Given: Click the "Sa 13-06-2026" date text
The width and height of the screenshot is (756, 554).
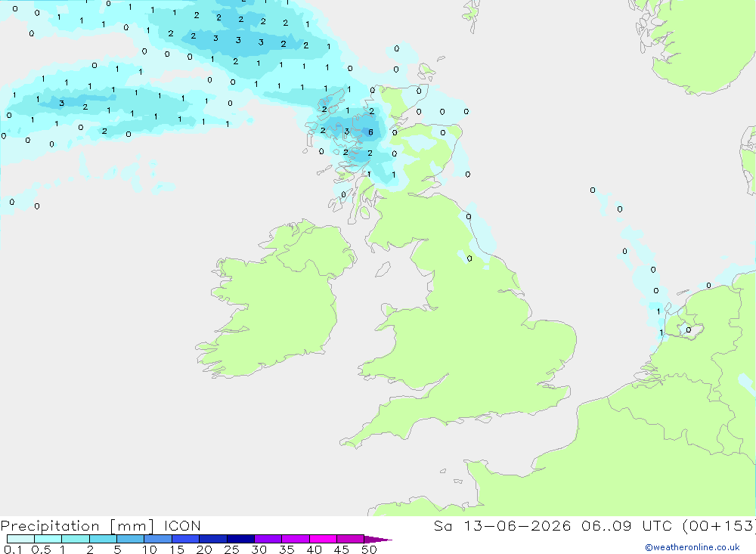Looking at the screenshot, I should (502, 525).
